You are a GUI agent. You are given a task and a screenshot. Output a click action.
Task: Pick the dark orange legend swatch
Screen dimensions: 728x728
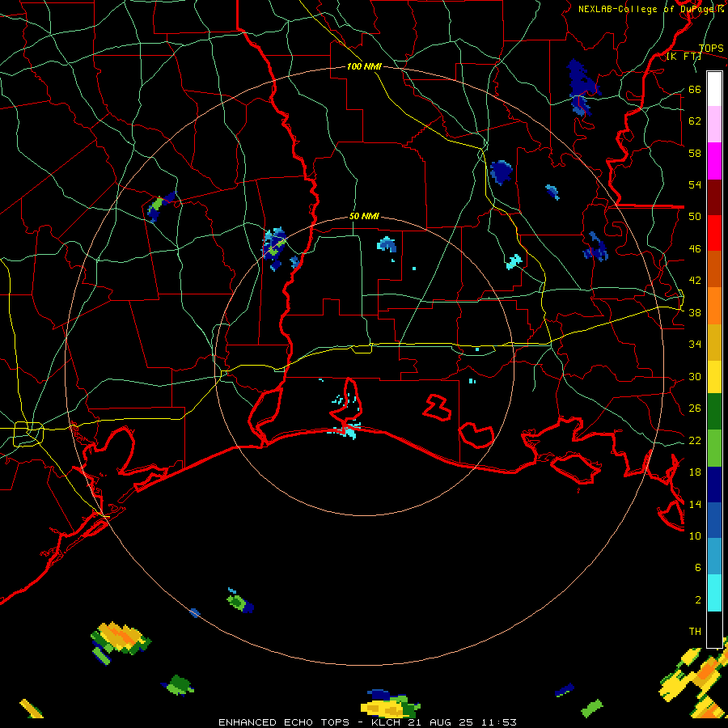(x=714, y=269)
